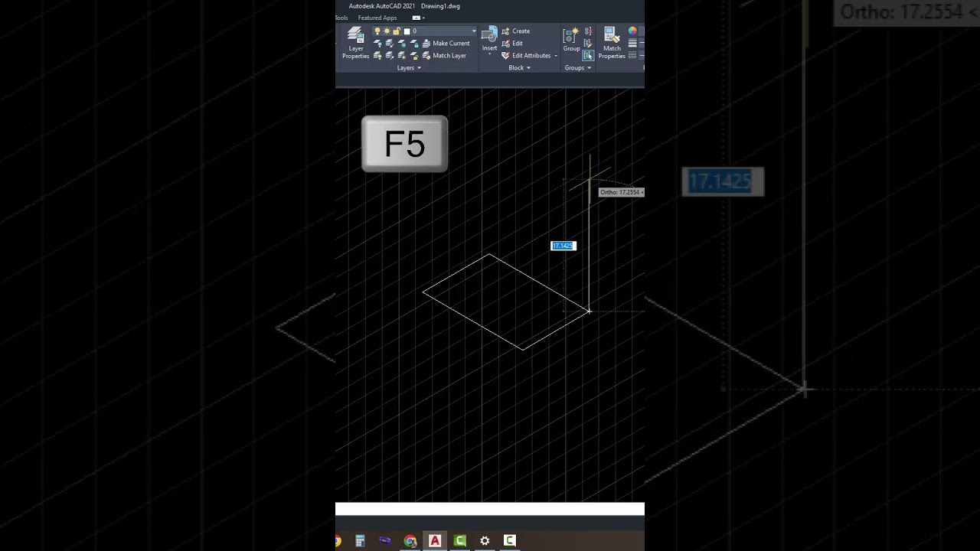Click the Group Edit icon
This screenshot has height=551, width=980.
click(x=588, y=43)
